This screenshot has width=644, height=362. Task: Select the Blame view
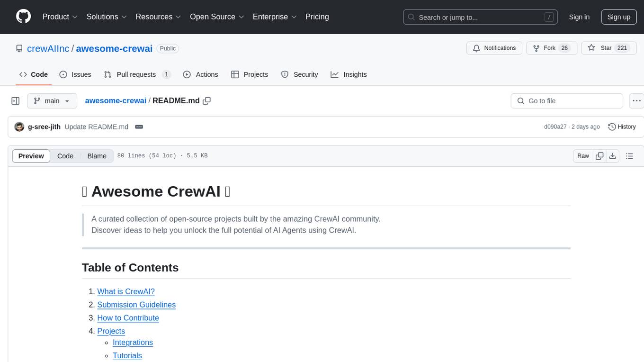pos(97,156)
